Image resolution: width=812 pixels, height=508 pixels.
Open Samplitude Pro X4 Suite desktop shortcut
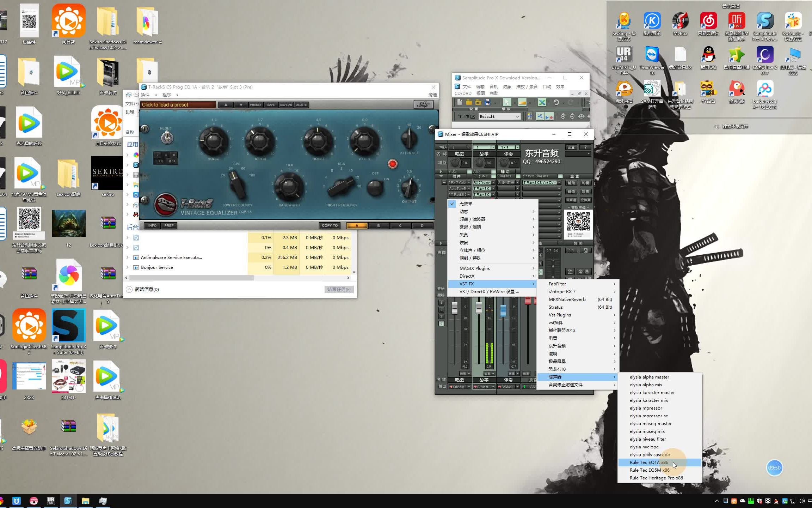click(68, 332)
